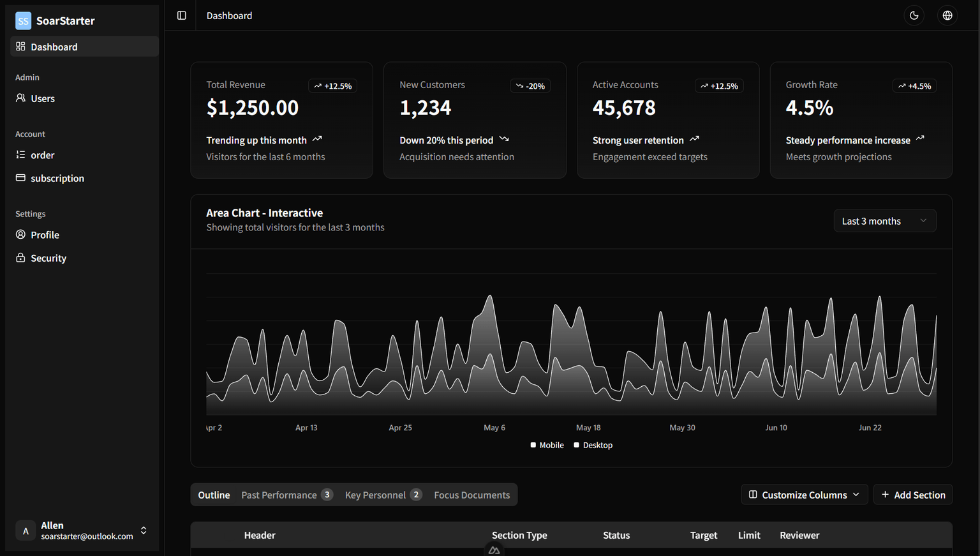This screenshot has width=980, height=556.
Task: Click the order list icon
Action: pos(20,154)
